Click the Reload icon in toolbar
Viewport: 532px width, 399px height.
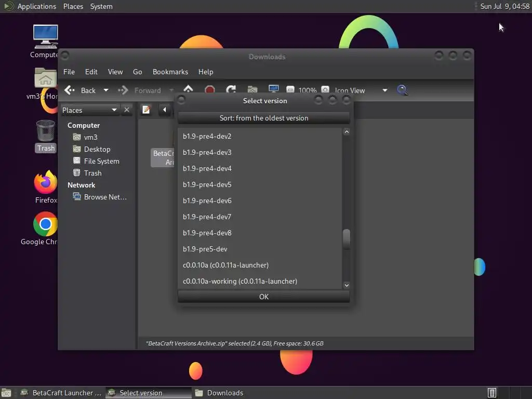coord(231,89)
